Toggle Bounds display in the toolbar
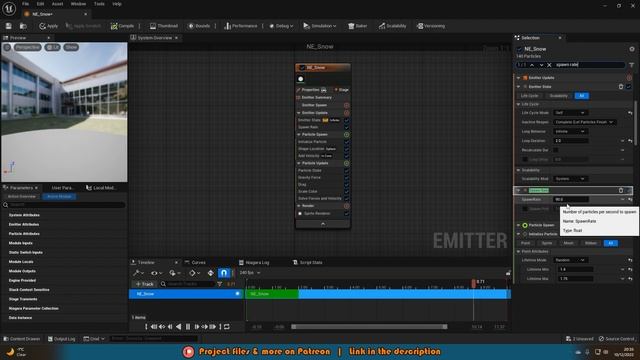 click(x=199, y=26)
